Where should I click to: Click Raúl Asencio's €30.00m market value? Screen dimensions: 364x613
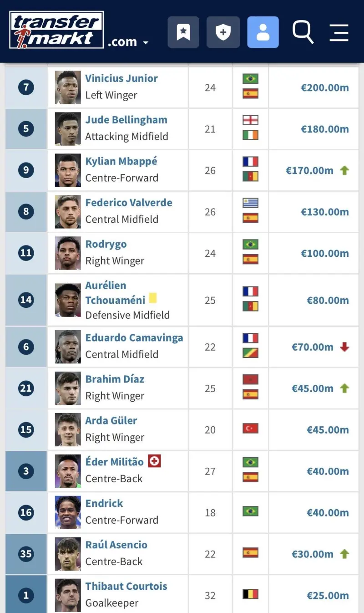point(313,554)
